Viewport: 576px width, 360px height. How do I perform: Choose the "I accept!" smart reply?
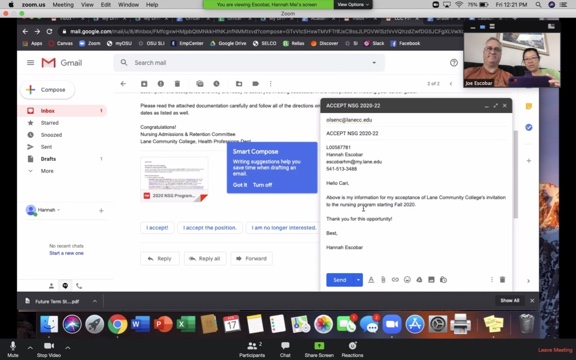157,228
